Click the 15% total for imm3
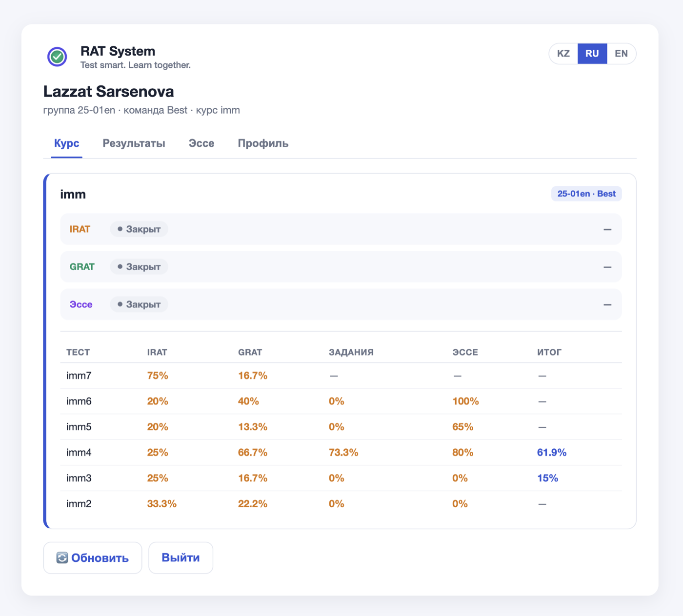Screen dimensions: 683x616 tap(547, 478)
